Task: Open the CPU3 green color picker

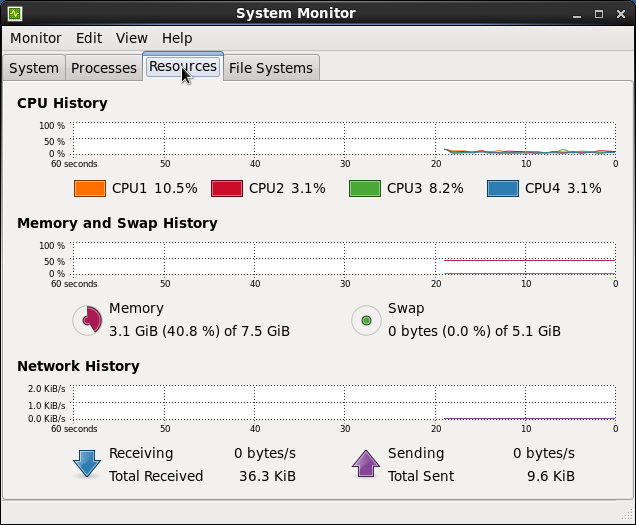Action: tap(365, 189)
